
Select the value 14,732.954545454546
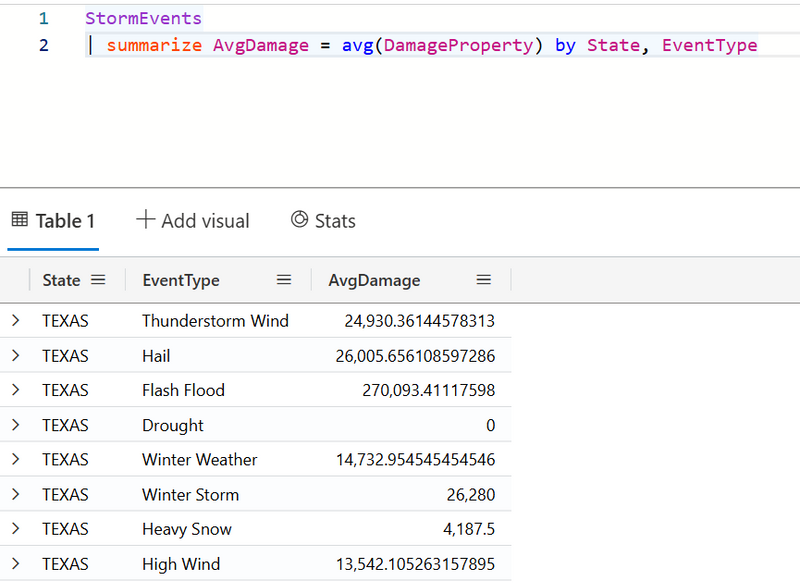click(x=415, y=460)
